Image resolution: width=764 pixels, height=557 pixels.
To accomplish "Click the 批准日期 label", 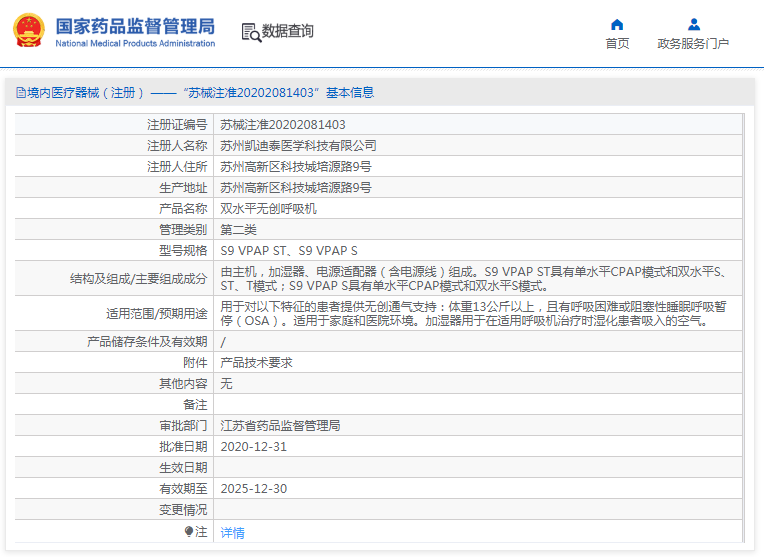I will tap(183, 446).
